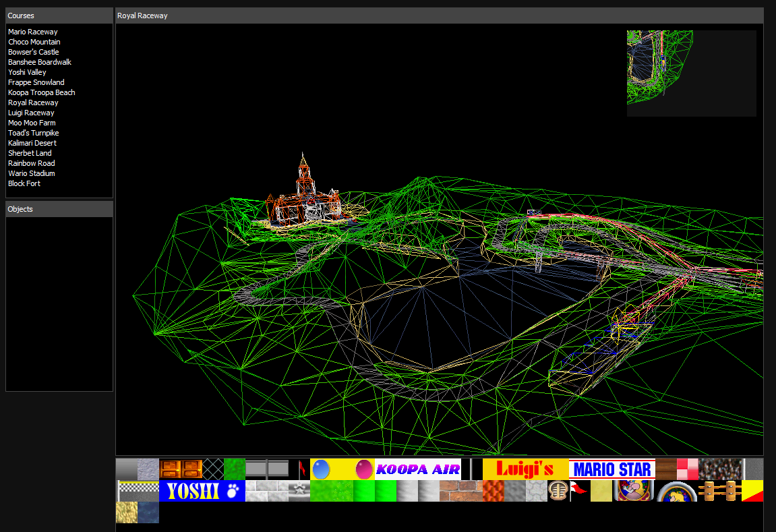Load the Block Fort course

[x=24, y=183]
